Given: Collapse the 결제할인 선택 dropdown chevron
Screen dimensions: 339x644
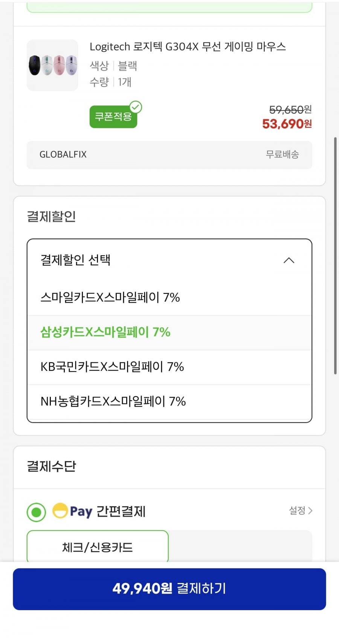Looking at the screenshot, I should 289,260.
